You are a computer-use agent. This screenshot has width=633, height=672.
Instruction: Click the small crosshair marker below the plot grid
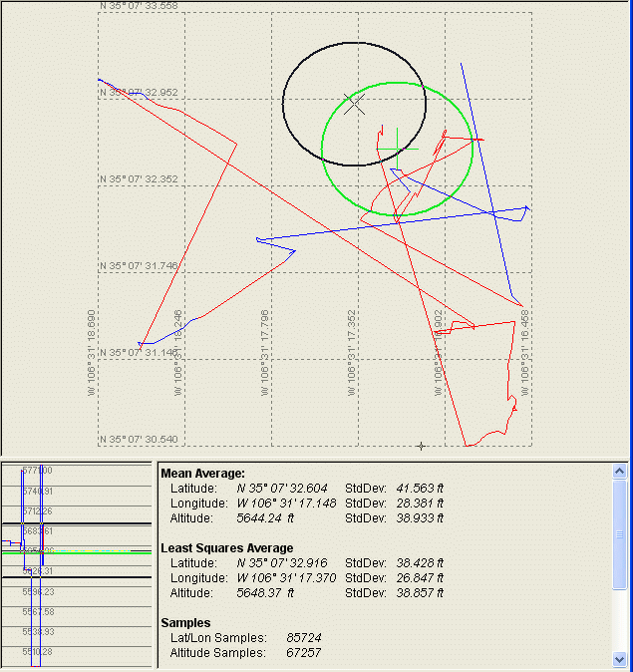pos(421,446)
